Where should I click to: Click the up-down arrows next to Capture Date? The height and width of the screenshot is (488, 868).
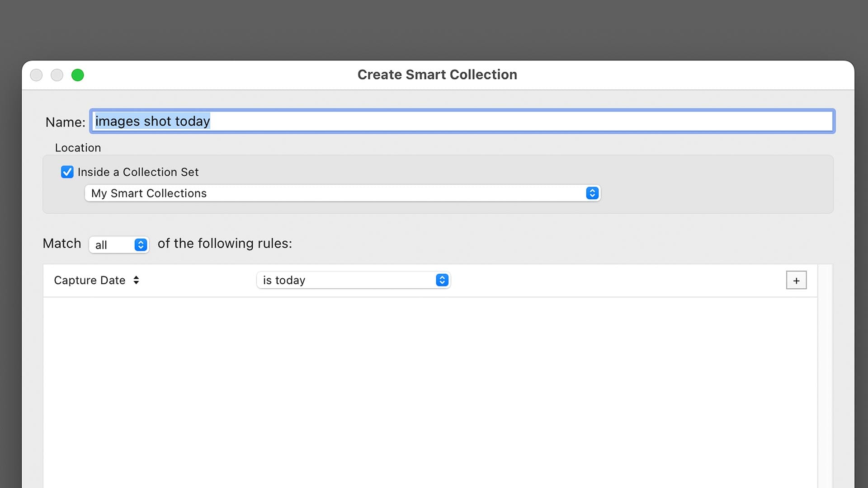point(136,280)
